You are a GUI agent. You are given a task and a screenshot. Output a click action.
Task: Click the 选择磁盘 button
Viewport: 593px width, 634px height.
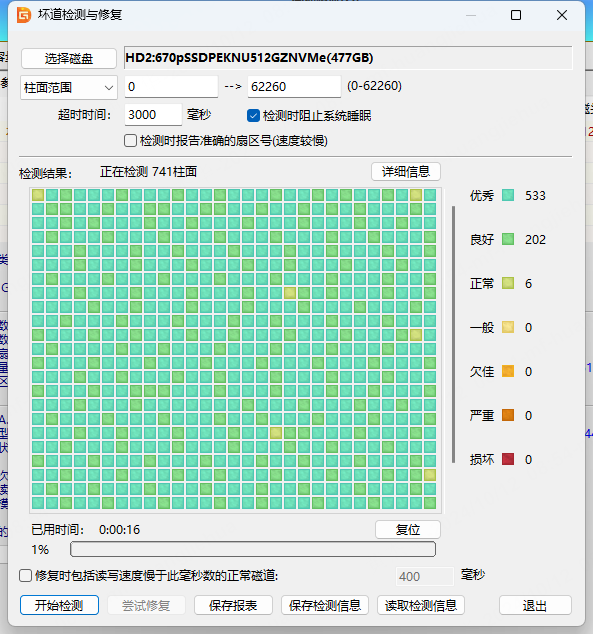[69, 59]
